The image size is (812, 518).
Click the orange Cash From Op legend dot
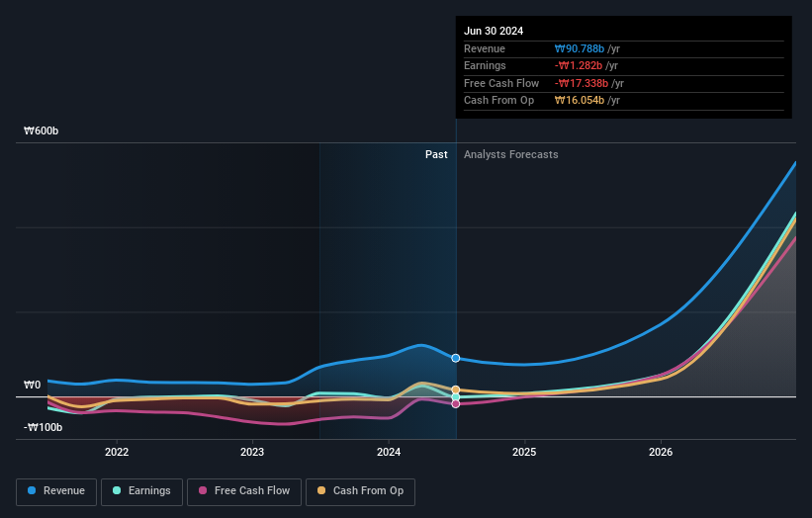coord(321,491)
